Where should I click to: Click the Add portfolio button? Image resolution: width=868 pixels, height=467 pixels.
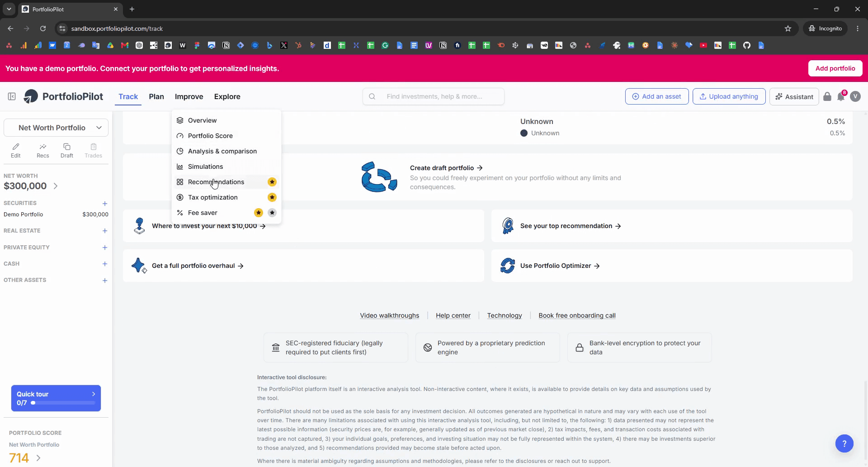tap(835, 68)
